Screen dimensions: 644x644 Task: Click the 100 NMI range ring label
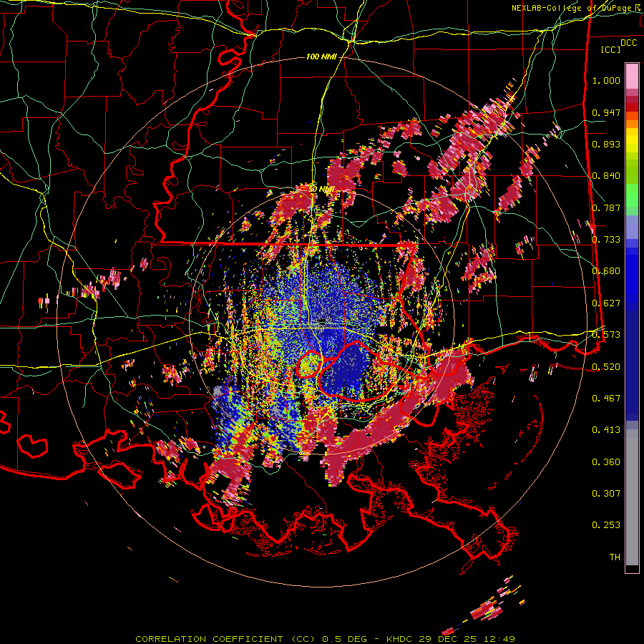pos(321,57)
